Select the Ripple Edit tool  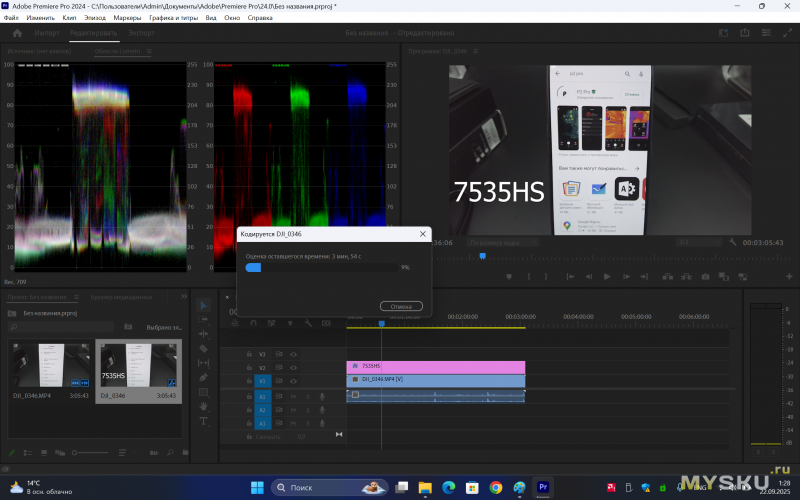(204, 334)
